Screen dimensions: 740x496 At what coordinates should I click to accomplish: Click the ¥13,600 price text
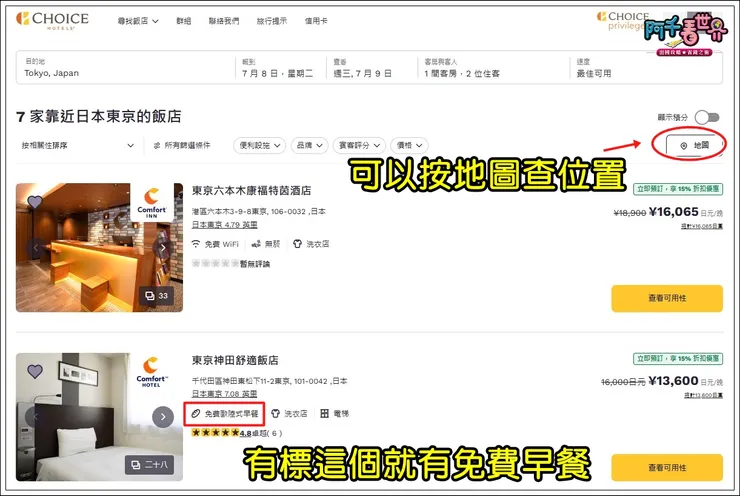click(673, 381)
